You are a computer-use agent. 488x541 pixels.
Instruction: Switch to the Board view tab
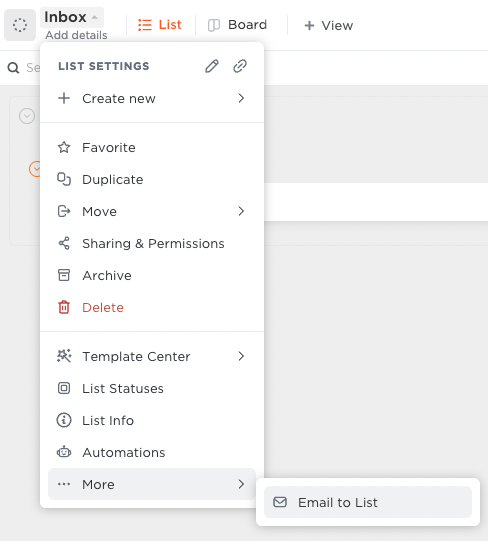tap(238, 25)
